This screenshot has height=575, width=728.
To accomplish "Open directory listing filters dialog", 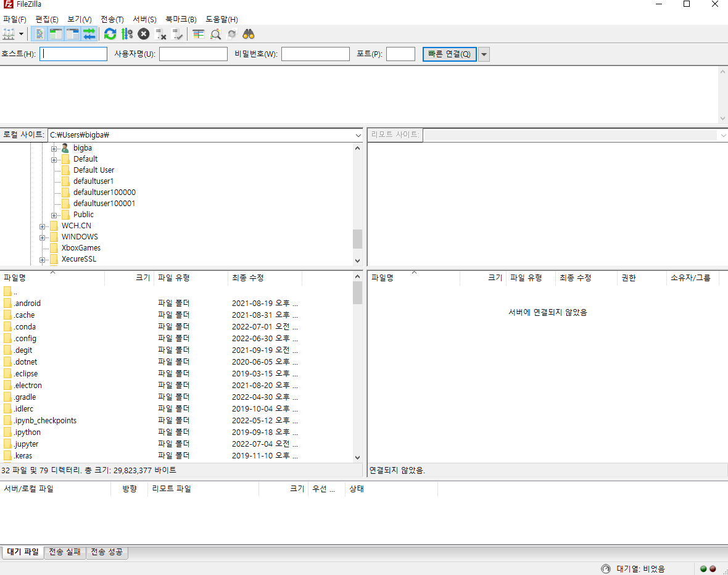I will [199, 34].
